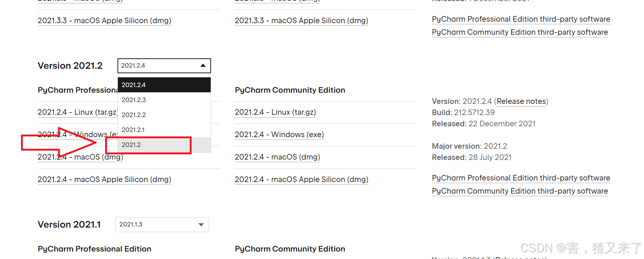Download Professional 2021.3.3 macOS Apple Silicon dmg

click(104, 21)
